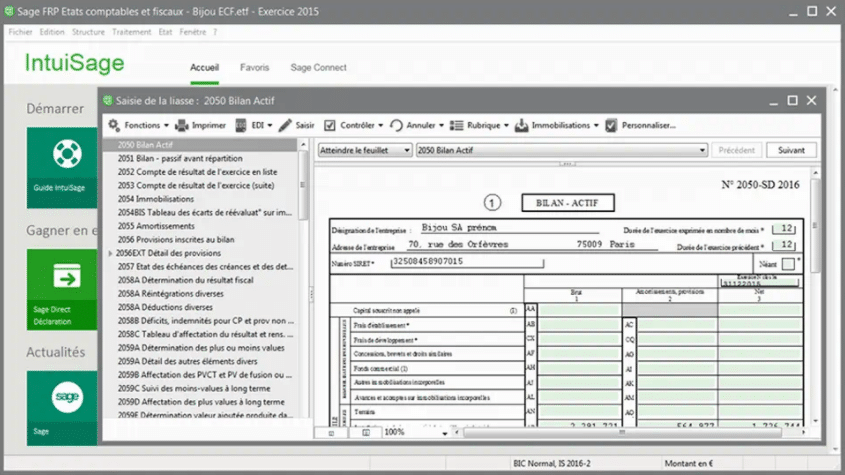Click the Immobilisations import icon
The height and width of the screenshot is (475, 845).
(x=521, y=125)
